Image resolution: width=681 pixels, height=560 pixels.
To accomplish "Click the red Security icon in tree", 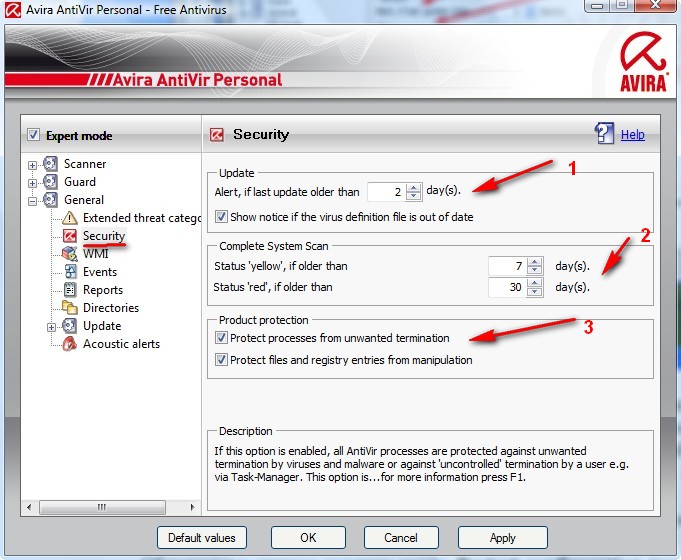I will pos(69,236).
